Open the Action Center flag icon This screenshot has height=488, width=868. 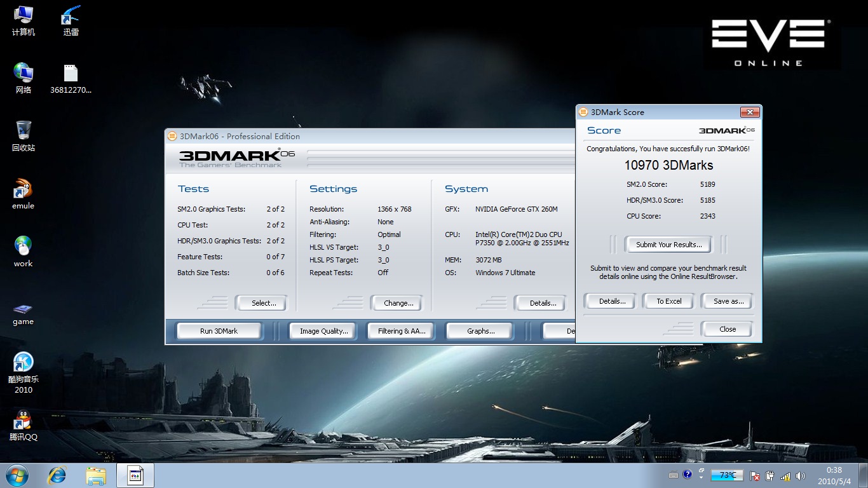click(x=755, y=475)
